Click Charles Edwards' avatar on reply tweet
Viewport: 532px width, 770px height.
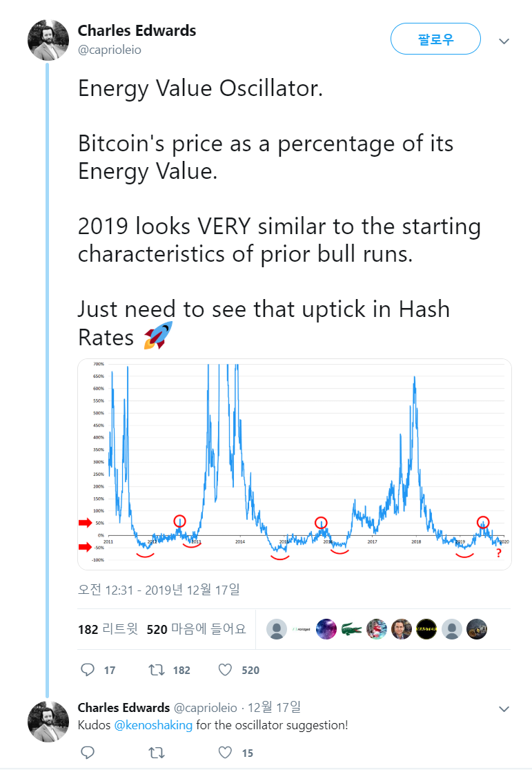[48, 721]
